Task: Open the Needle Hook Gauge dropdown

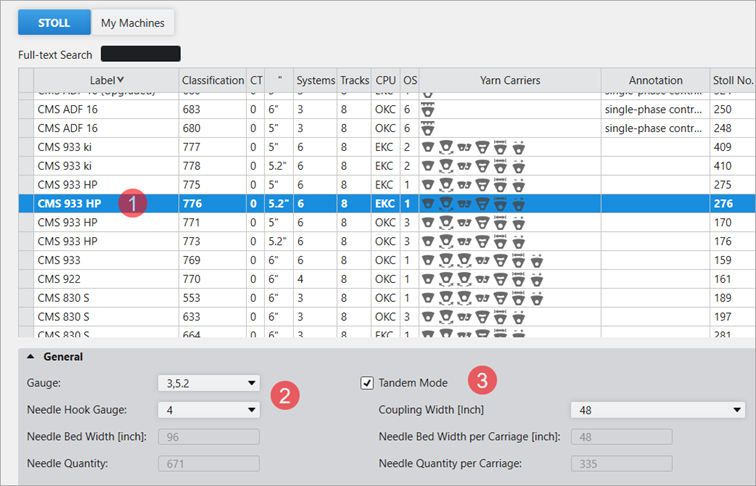Action: (x=208, y=409)
